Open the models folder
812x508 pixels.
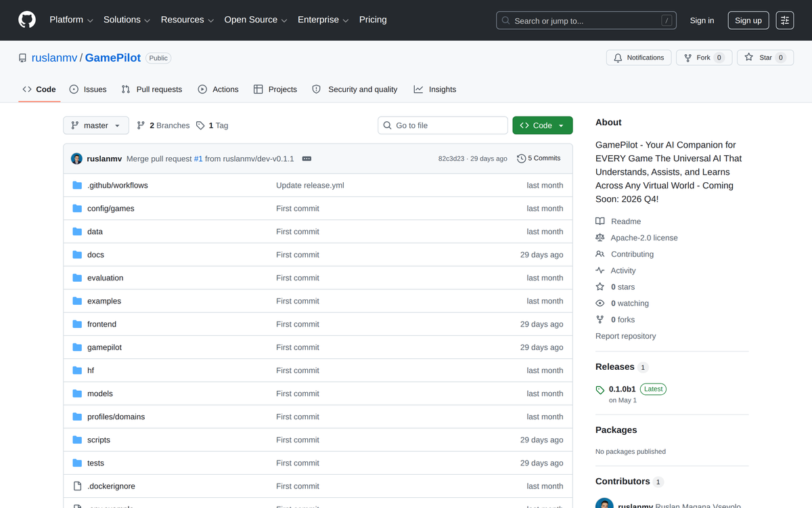[x=100, y=394]
